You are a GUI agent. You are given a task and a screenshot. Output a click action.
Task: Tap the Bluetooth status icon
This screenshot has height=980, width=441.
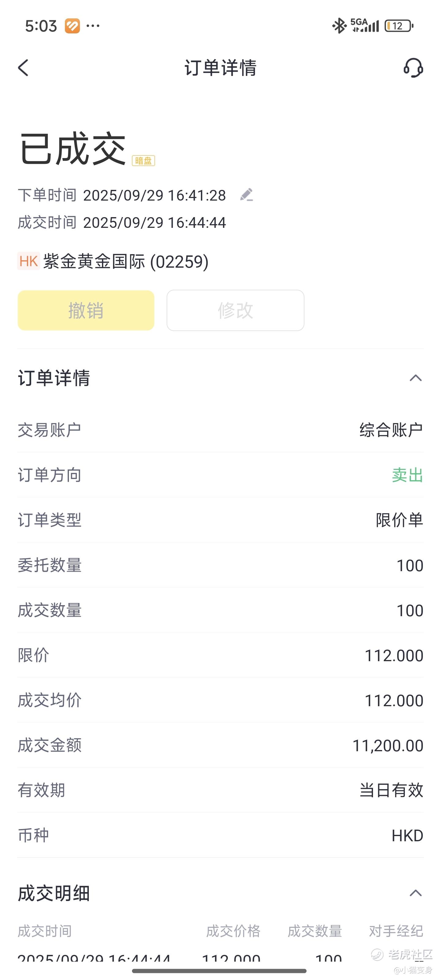(x=339, y=26)
